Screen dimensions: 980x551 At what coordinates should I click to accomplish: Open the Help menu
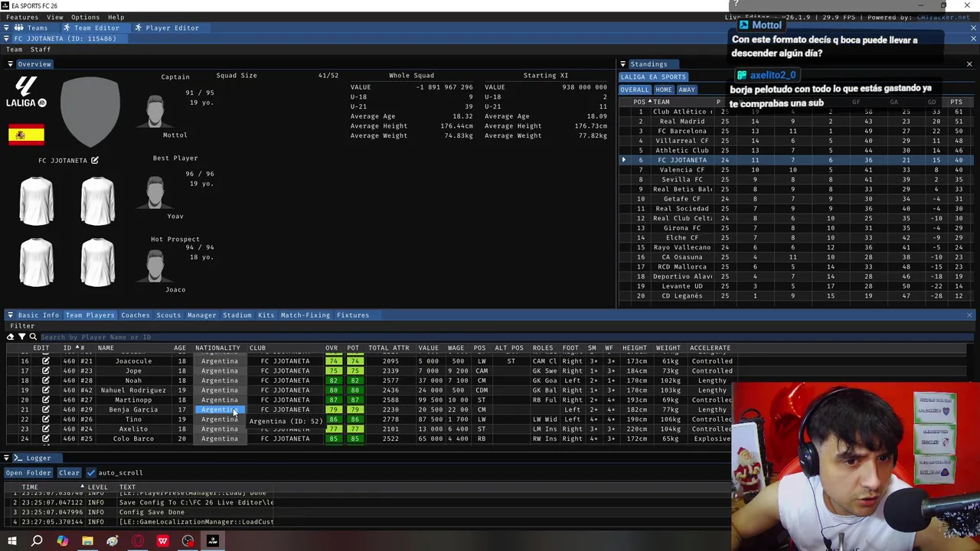116,17
